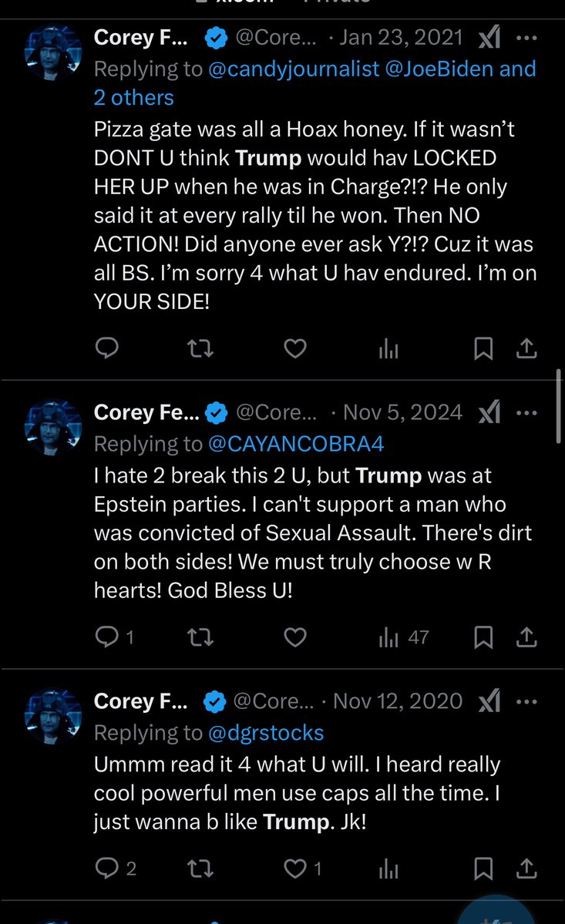Share the 'wanna b like Trump' tweet
Screen dimensions: 565x924
[x=526, y=869]
